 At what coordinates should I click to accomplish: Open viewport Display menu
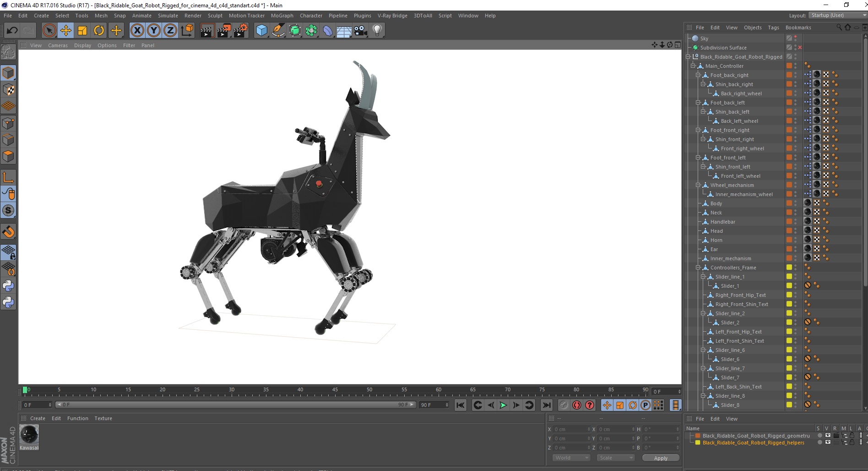pos(82,45)
